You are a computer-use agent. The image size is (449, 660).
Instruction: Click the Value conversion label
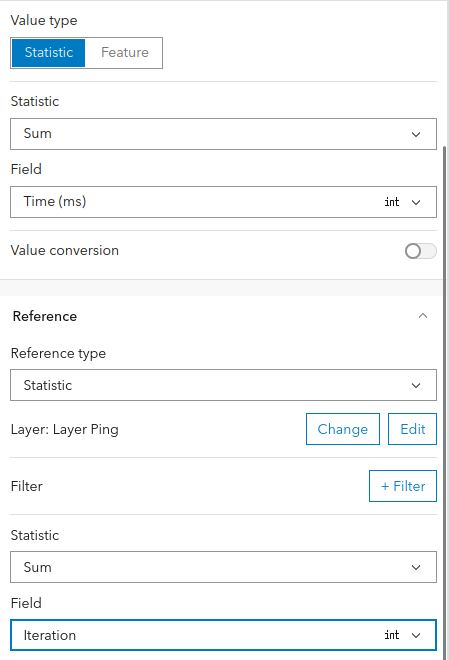[x=65, y=250]
